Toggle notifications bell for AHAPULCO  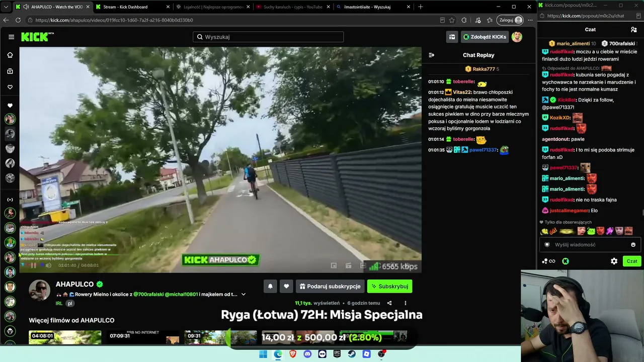[x=270, y=287]
